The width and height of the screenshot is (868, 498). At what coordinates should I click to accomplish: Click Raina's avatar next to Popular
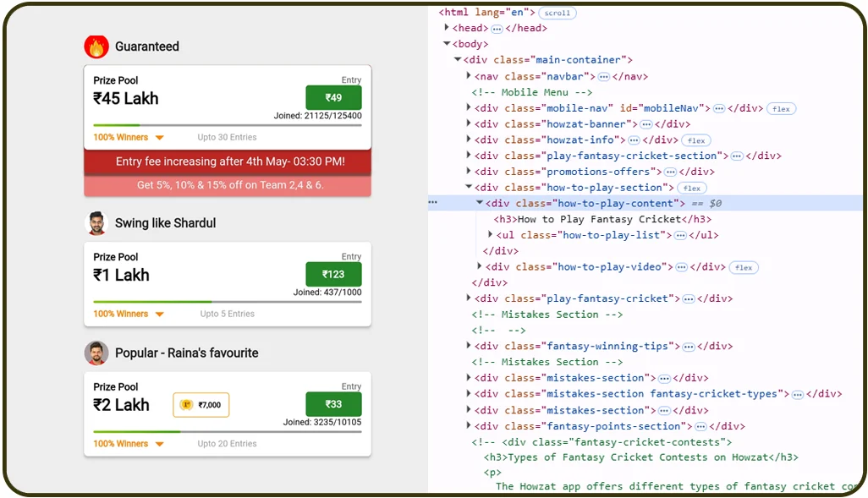(x=96, y=353)
